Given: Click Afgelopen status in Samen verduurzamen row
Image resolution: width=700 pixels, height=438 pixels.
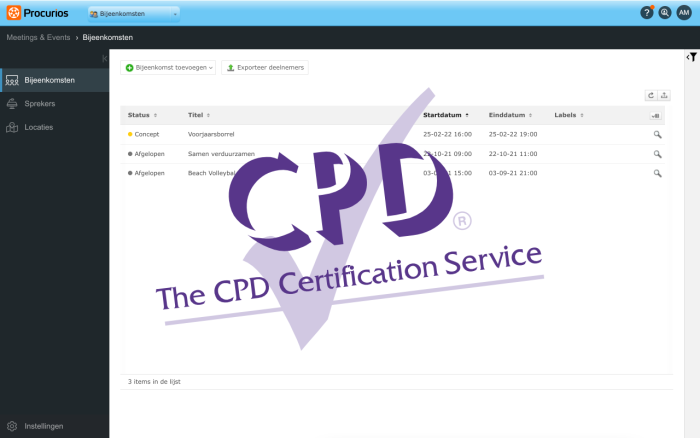Looking at the screenshot, I should 146,154.
